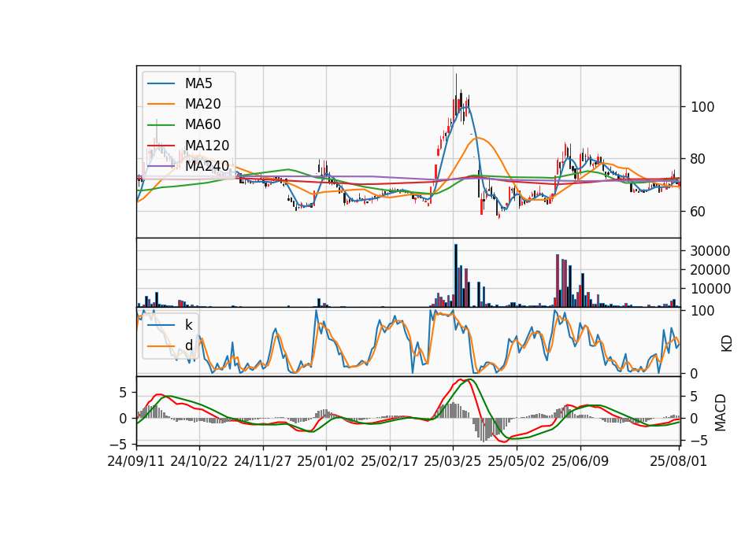
Task: Click the price axis value 100
Action: 702,107
